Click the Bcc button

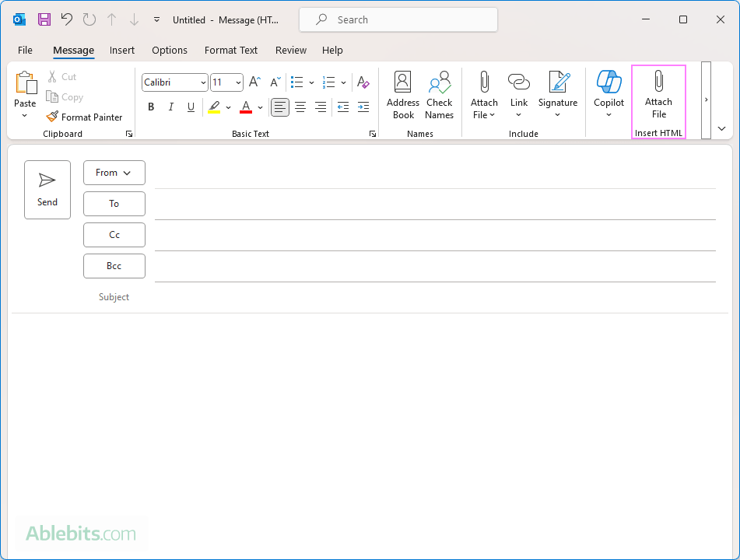click(114, 266)
